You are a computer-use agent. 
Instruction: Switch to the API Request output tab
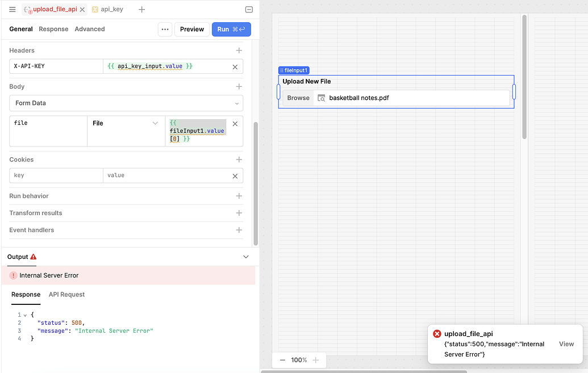click(66, 295)
